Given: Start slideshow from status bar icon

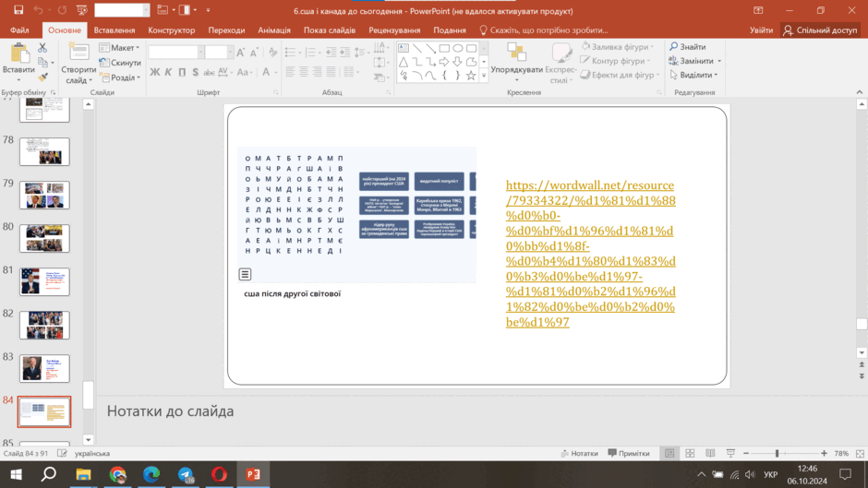Looking at the screenshot, I should click(730, 453).
